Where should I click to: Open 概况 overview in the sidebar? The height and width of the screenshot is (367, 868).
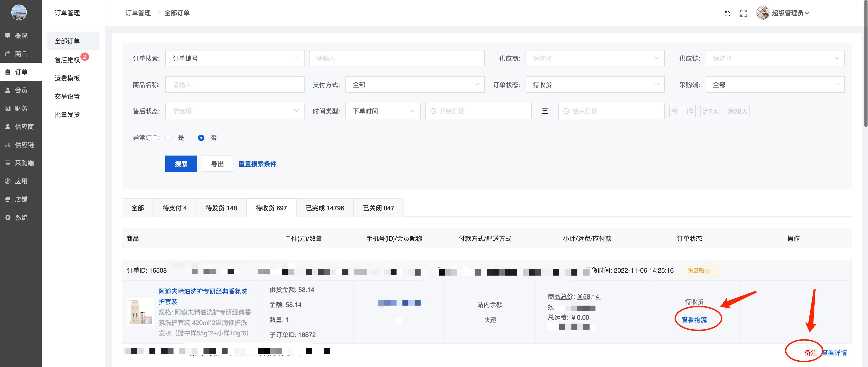21,35
